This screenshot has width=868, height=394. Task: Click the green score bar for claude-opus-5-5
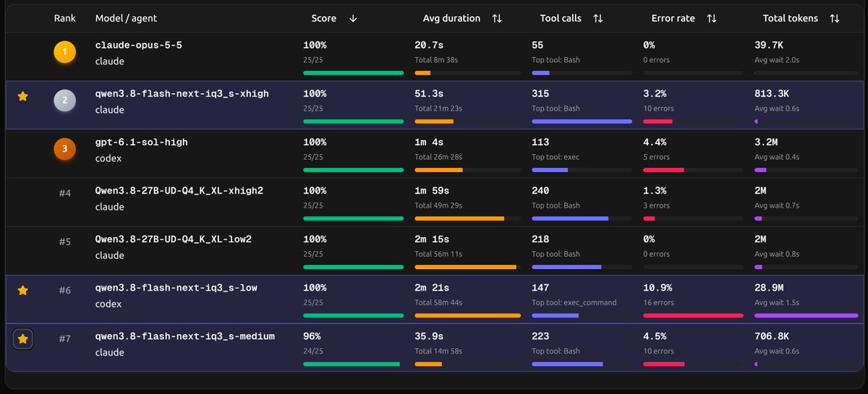353,73
